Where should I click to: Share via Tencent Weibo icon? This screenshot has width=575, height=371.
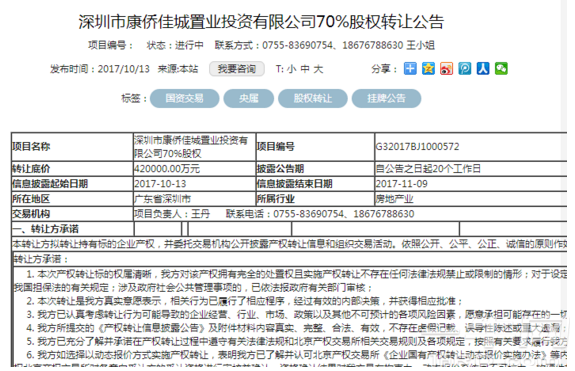(x=465, y=69)
